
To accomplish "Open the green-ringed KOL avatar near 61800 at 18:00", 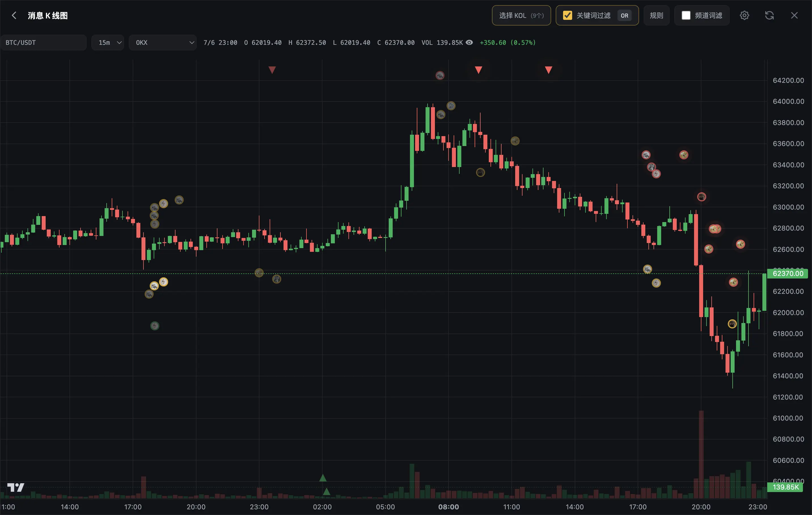I will pyautogui.click(x=155, y=326).
